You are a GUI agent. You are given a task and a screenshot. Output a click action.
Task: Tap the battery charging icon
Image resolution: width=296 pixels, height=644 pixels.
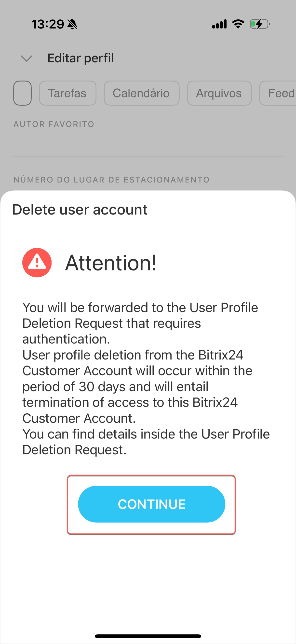(x=259, y=24)
